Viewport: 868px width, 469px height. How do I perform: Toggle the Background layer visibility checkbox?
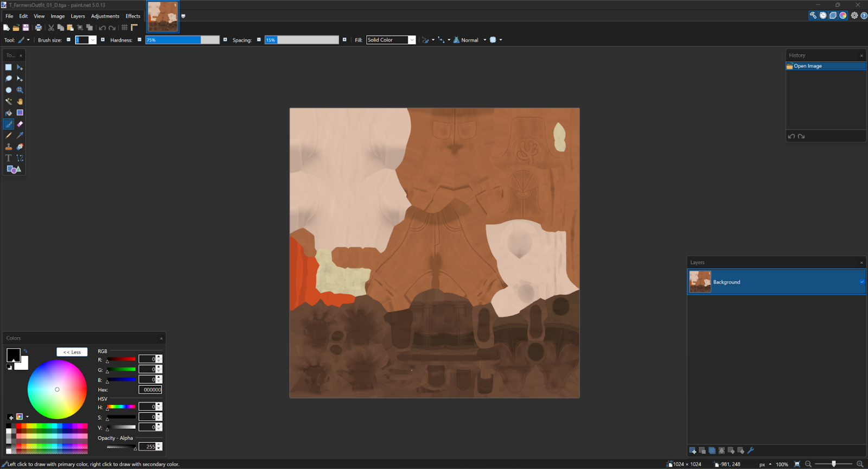click(862, 282)
